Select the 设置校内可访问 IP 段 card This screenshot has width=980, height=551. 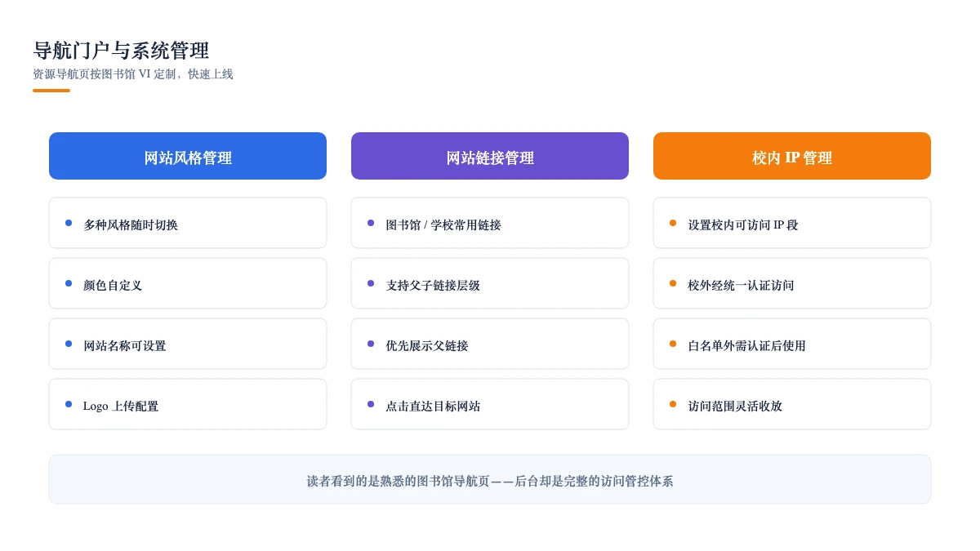[792, 223]
